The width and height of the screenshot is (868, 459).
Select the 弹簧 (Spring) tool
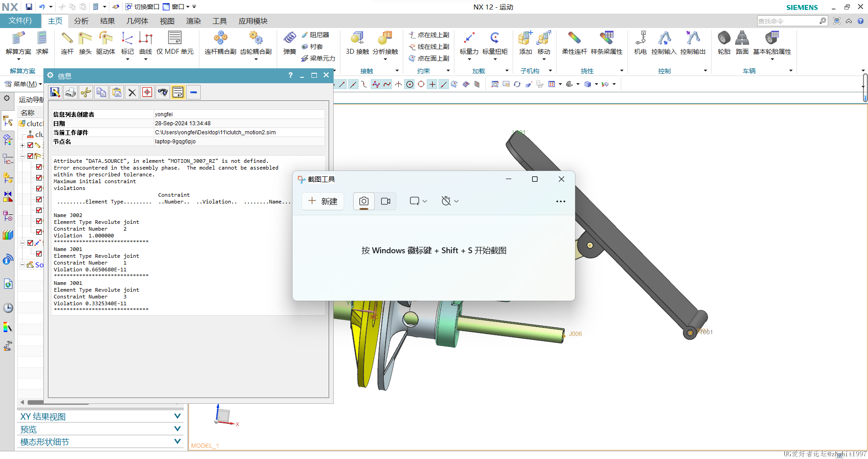[290, 43]
